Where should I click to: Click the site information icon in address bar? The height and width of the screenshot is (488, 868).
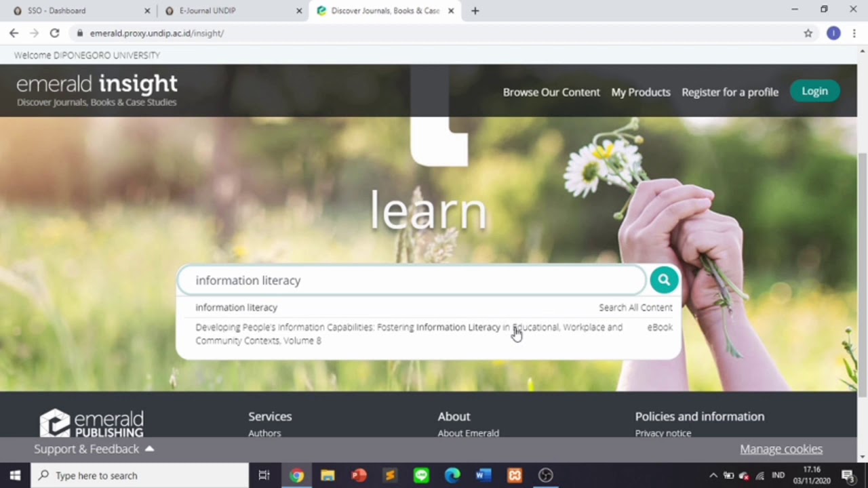(x=80, y=33)
